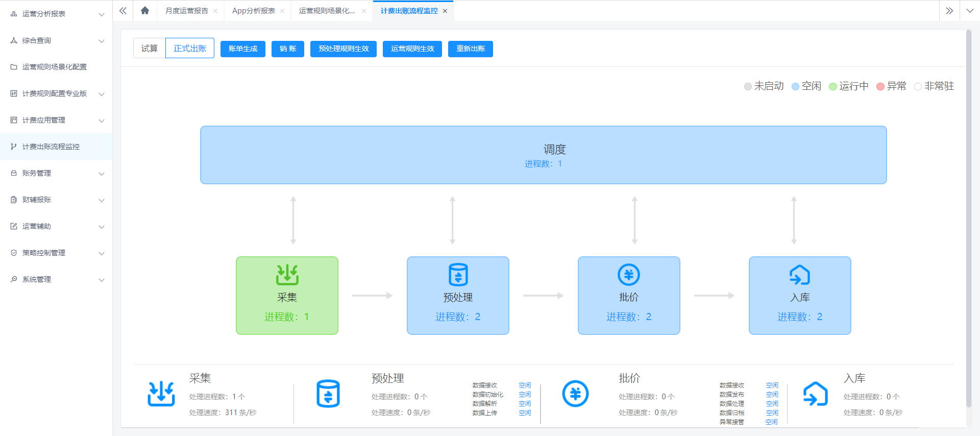This screenshot has width=980, height=436.
Task: Click 入库 house icon in flow node
Action: pos(800,275)
